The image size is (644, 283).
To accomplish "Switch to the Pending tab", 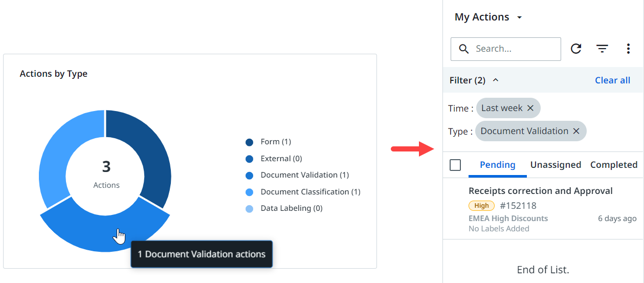I will [497, 165].
